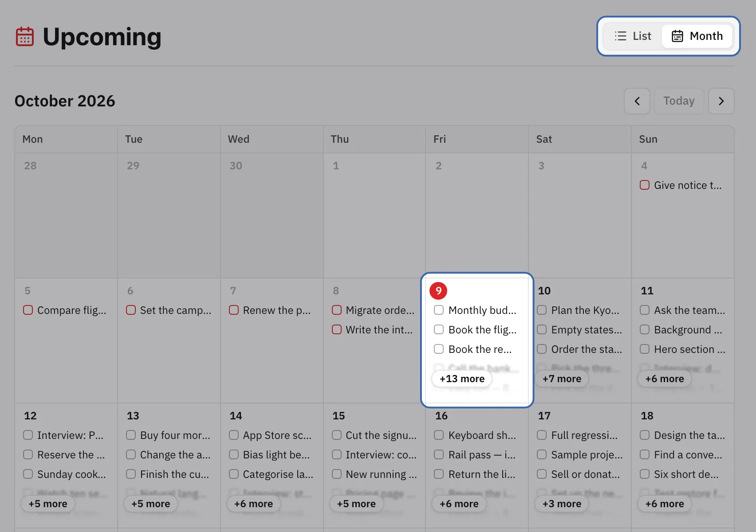This screenshot has height=532, width=756.
Task: Check 'Rail pass' task checkbox
Action: [x=439, y=454]
